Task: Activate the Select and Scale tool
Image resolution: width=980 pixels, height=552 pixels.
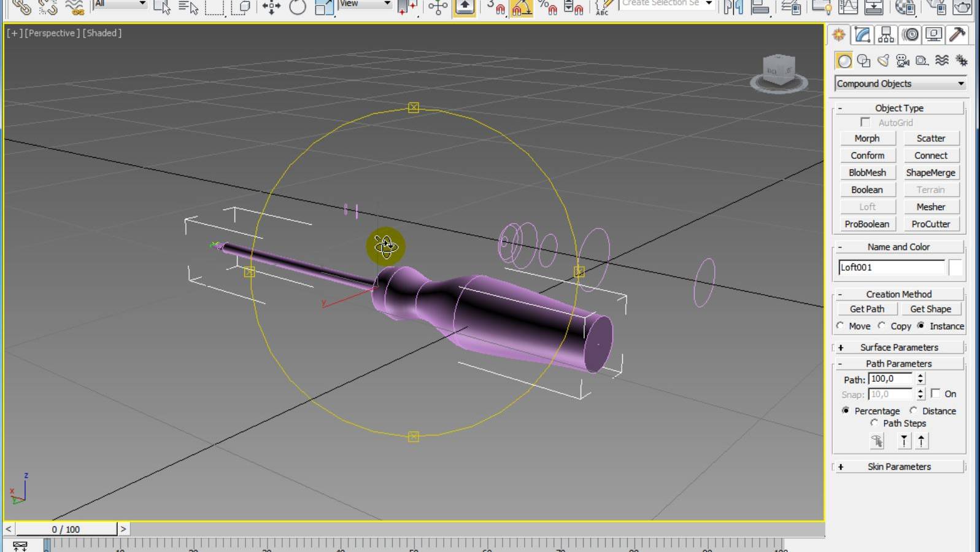Action: tap(323, 7)
